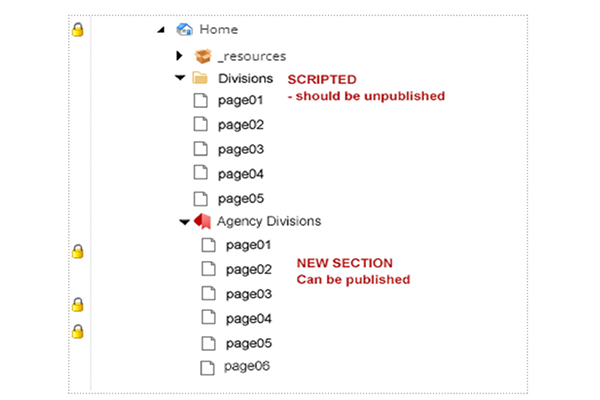Click the lock icon beside Agency Divisions page01
Image resolution: width=600 pixels, height=400 pixels.
(78, 251)
